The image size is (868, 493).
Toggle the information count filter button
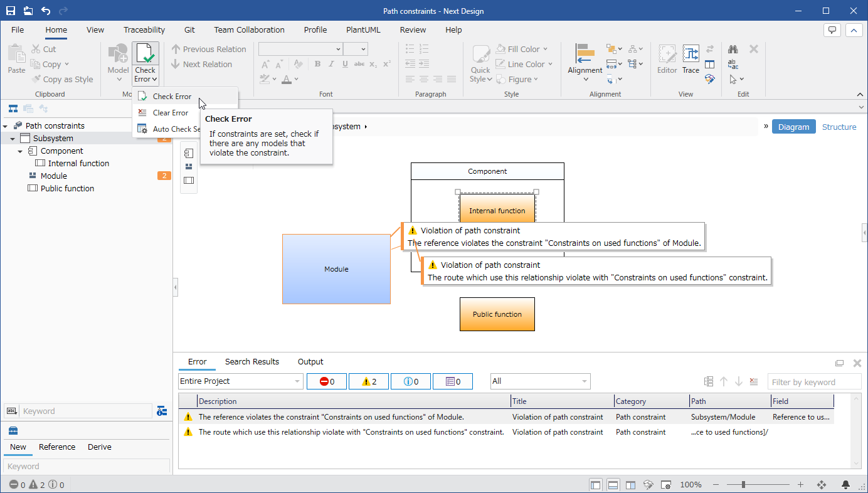coord(411,381)
